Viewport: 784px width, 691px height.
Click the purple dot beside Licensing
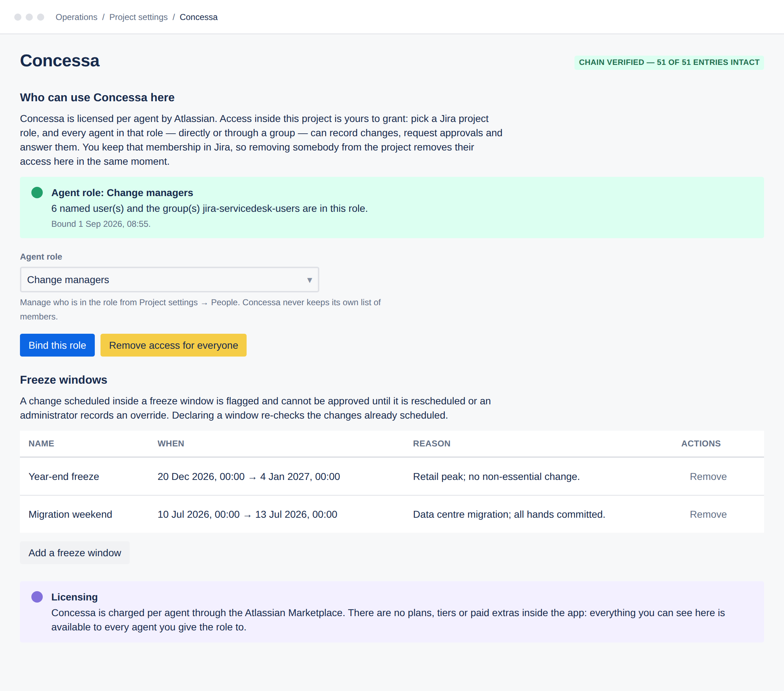pyautogui.click(x=37, y=597)
